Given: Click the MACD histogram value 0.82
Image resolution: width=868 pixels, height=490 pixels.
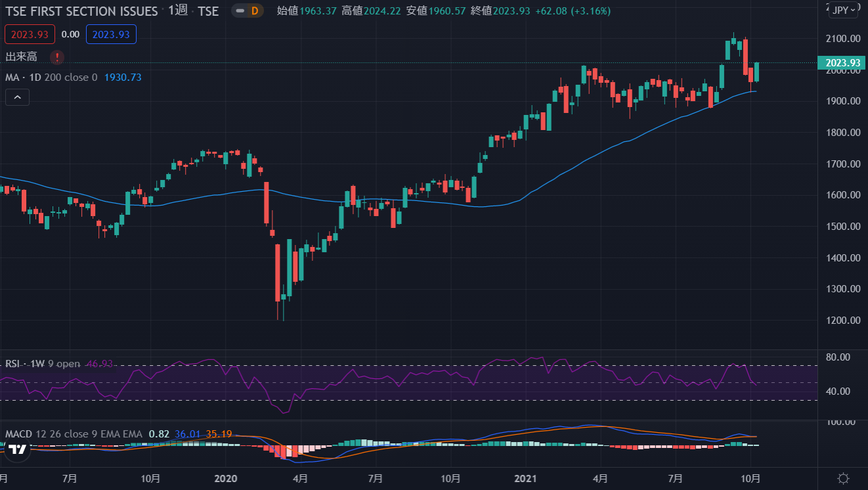Looking at the screenshot, I should click(159, 434).
